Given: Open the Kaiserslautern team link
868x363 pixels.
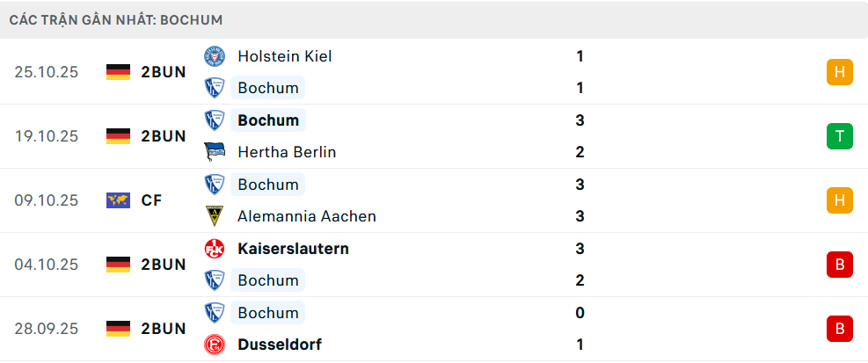Looking at the screenshot, I should pos(293,249).
